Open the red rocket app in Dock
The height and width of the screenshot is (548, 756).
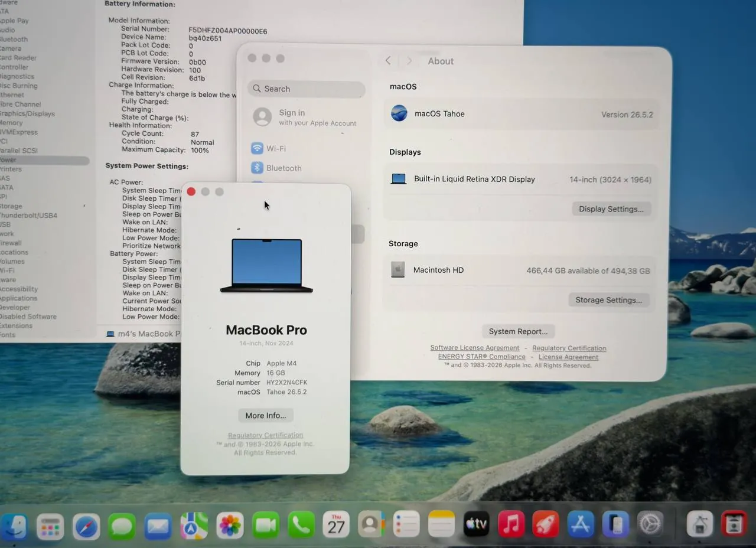546,524
